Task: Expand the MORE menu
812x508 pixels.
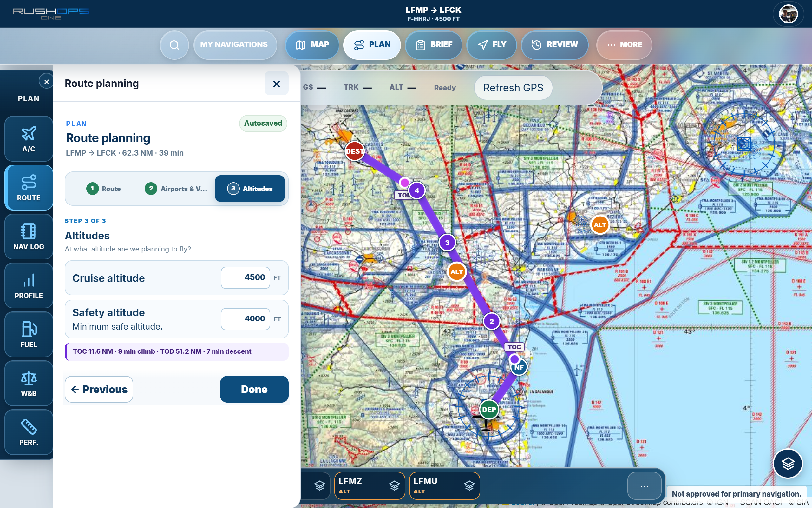Action: click(624, 45)
